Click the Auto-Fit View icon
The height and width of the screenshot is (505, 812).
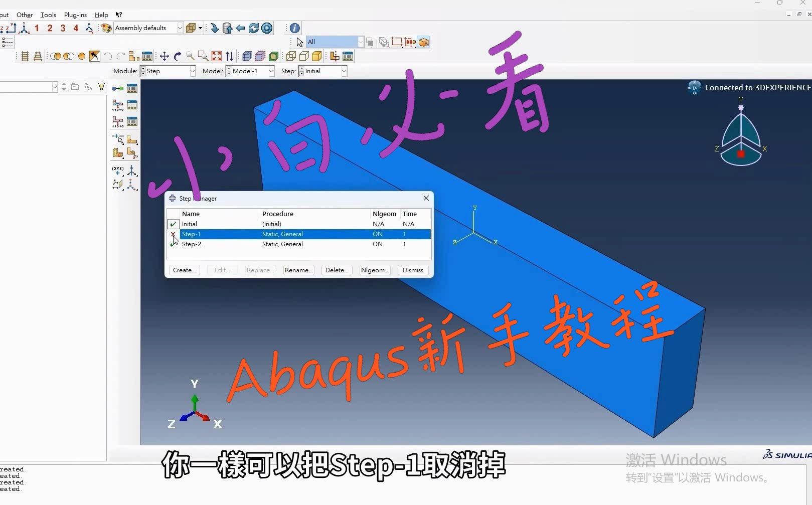coord(216,56)
